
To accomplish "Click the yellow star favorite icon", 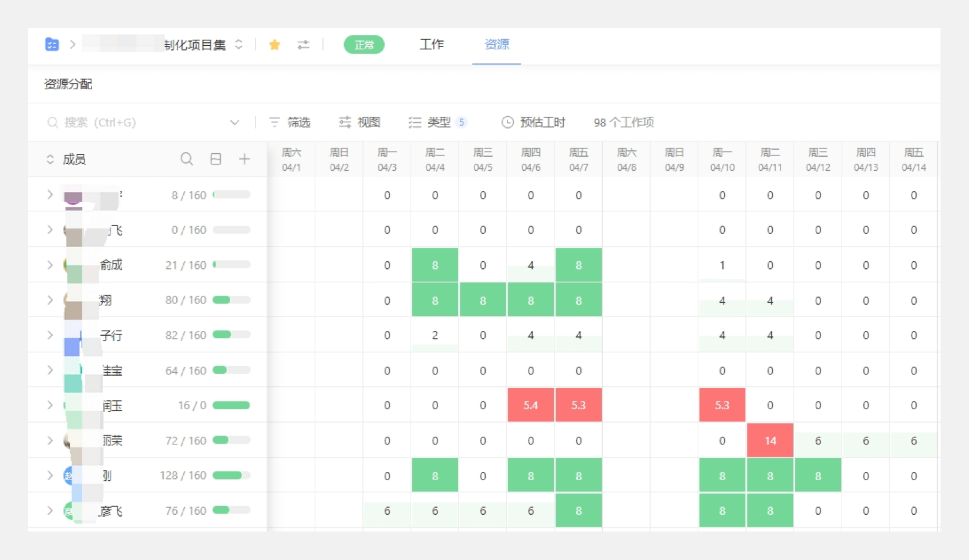I will (274, 45).
